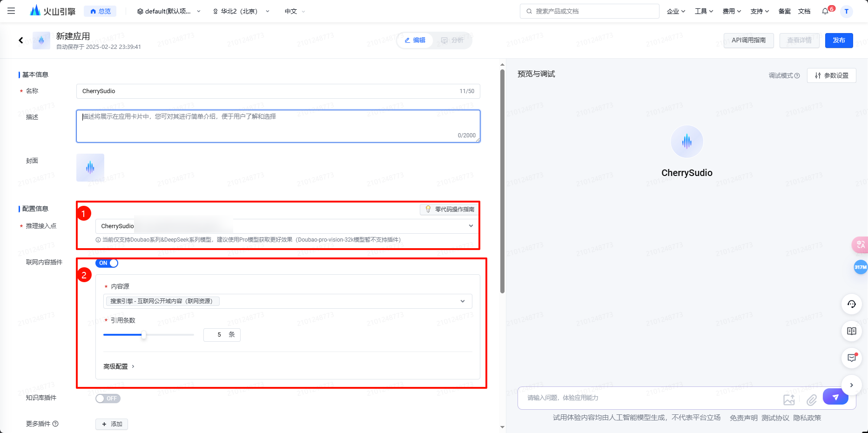Go to the 总览 overview tab
Image resolution: width=868 pixels, height=433 pixels.
point(100,11)
